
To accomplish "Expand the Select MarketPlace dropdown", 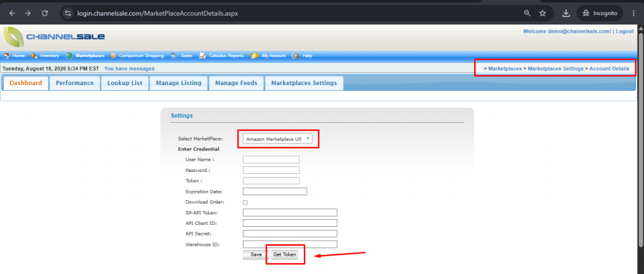I will (x=277, y=139).
